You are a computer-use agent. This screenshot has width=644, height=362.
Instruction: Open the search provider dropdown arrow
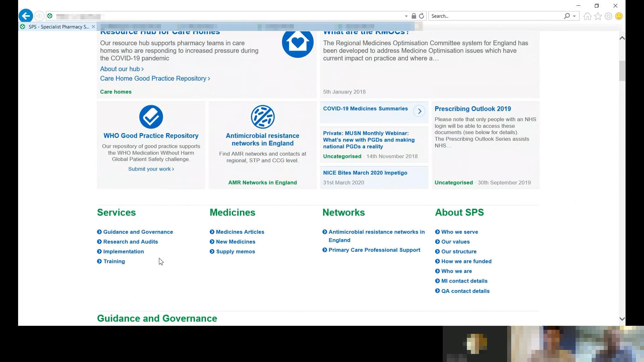tap(574, 16)
